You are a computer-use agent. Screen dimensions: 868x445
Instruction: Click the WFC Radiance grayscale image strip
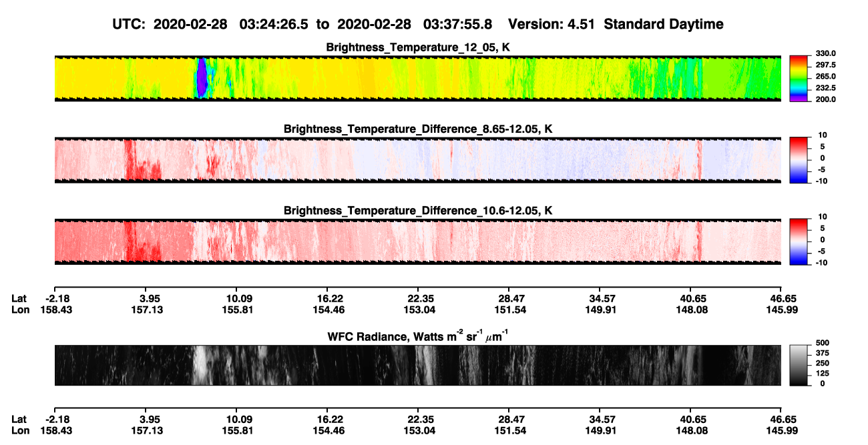point(417,365)
